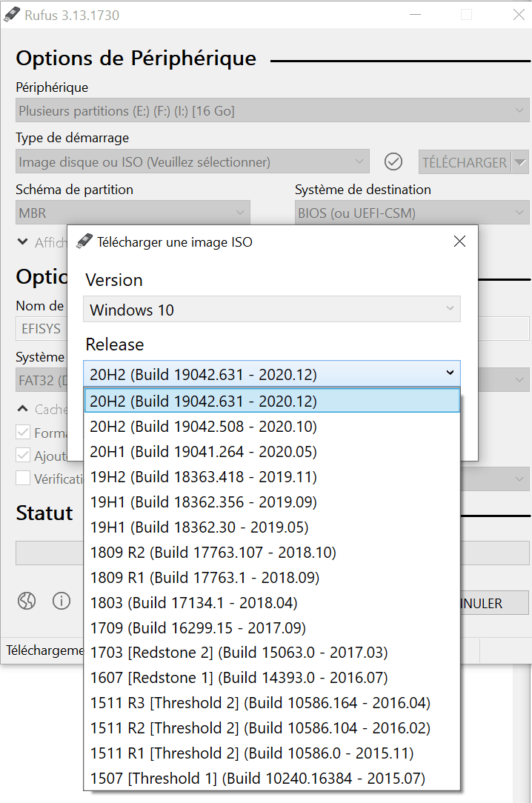Toggle the Formatage rapide checkbox
Image resolution: width=532 pixels, height=803 pixels.
click(x=23, y=432)
